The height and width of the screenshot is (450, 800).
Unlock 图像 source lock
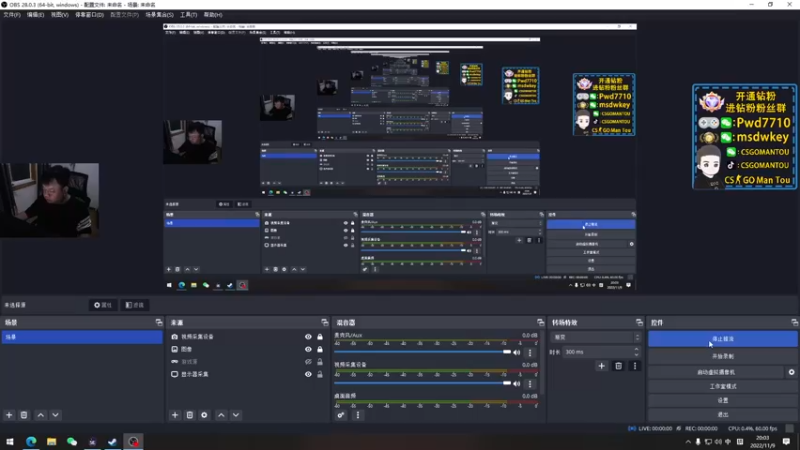[x=320, y=349]
